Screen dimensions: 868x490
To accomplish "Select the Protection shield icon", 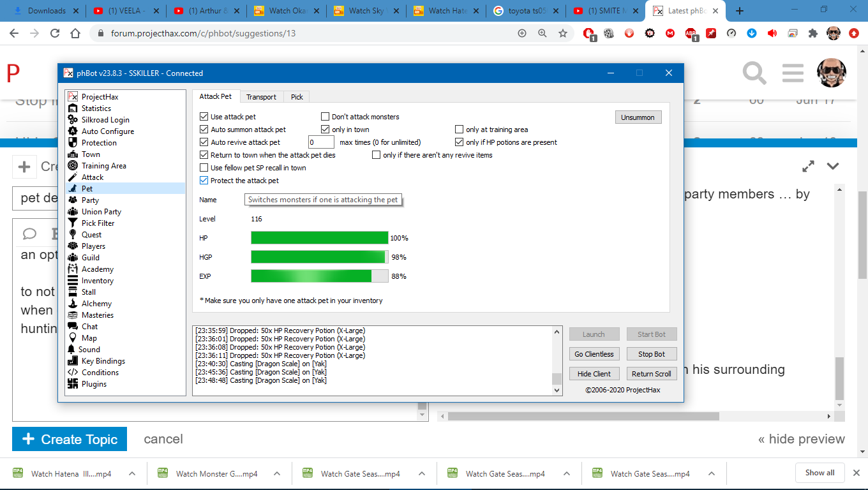I will (73, 143).
